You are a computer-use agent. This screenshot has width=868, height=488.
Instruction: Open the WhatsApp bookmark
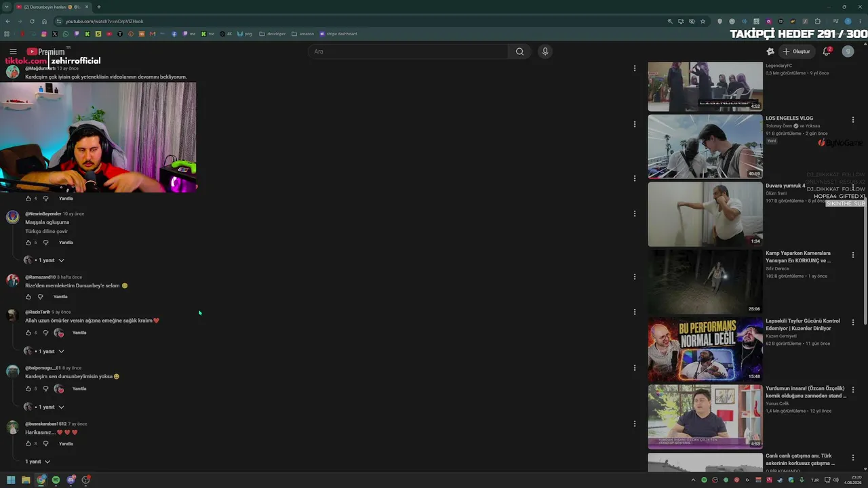pos(66,34)
